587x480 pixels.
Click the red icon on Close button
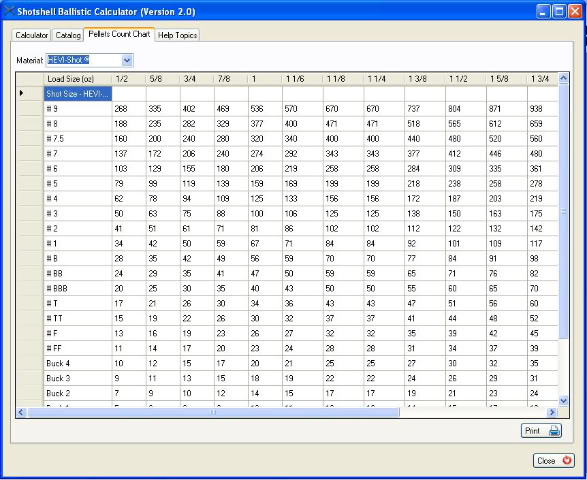pos(567,460)
